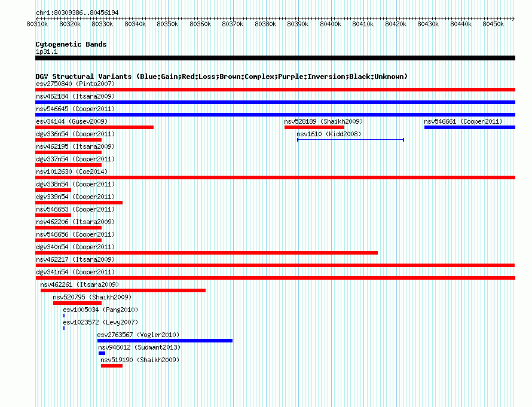The image size is (532, 407).
Task: Click the 80310k ruler tick label
Action: coord(37,24)
